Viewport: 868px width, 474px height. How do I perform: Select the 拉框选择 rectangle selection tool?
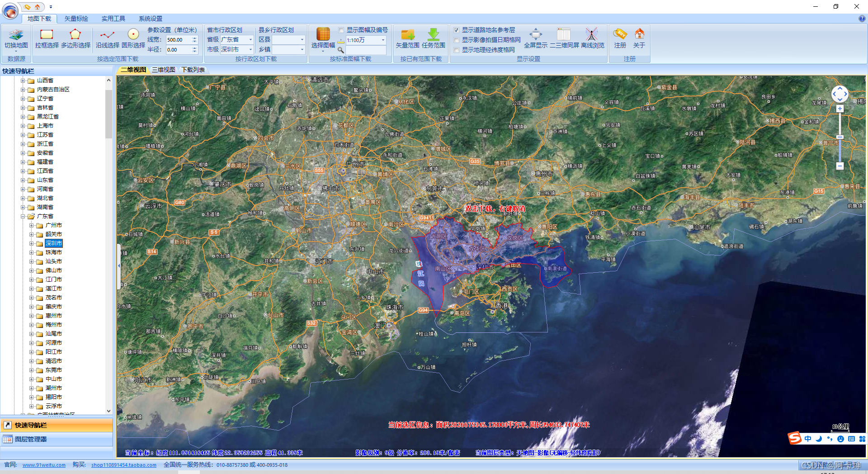pos(47,39)
